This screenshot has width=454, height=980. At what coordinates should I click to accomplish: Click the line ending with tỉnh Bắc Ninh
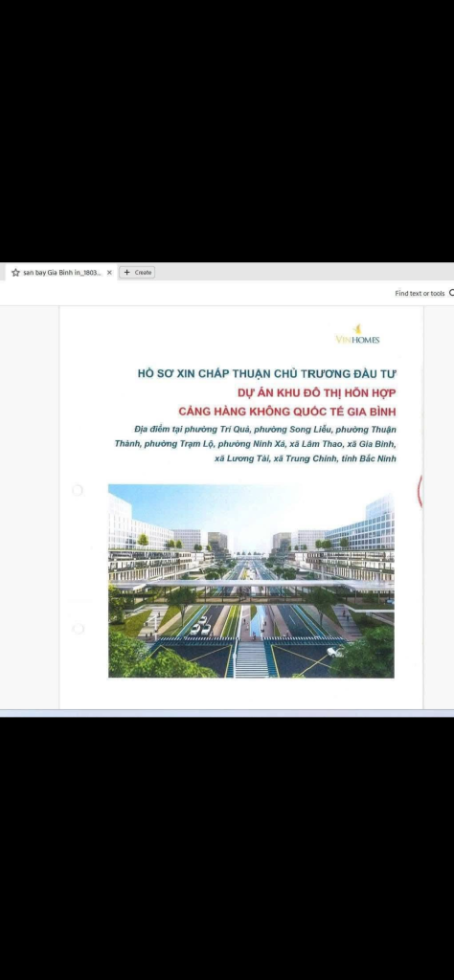(306, 458)
